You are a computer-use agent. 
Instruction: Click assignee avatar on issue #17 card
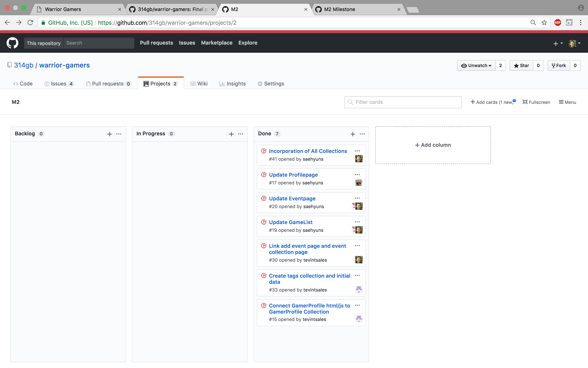click(359, 182)
